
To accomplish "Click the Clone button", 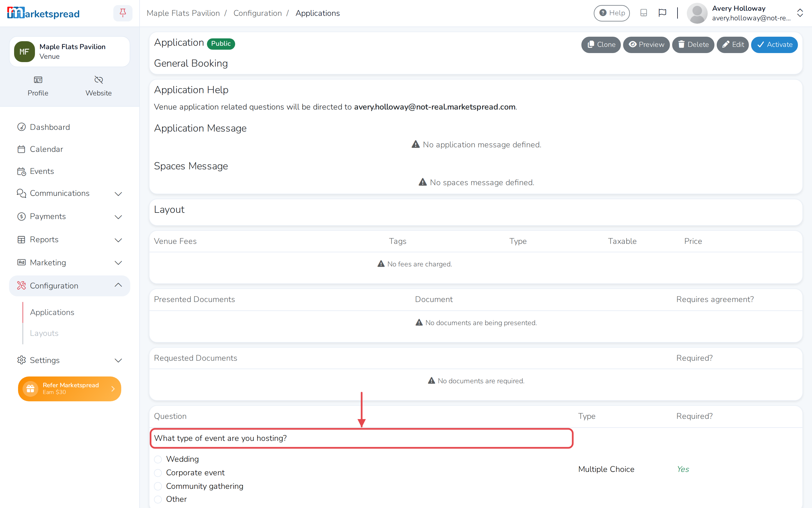I will point(601,45).
